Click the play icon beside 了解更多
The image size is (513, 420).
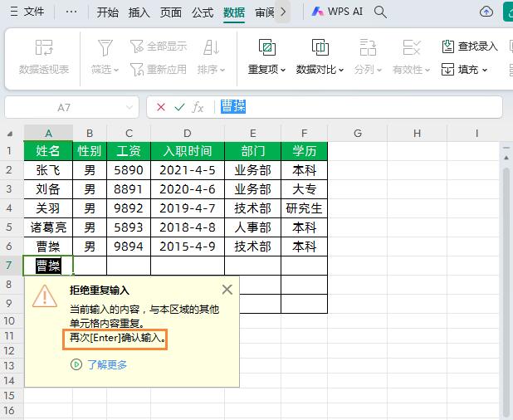point(76,364)
